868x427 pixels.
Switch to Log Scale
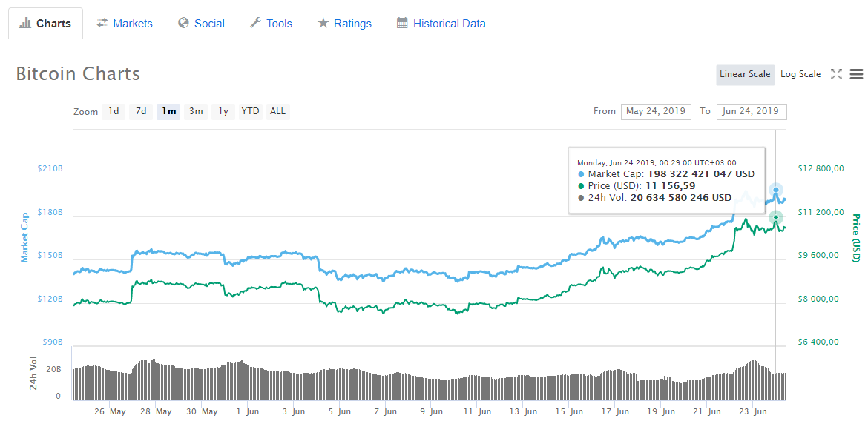point(800,74)
